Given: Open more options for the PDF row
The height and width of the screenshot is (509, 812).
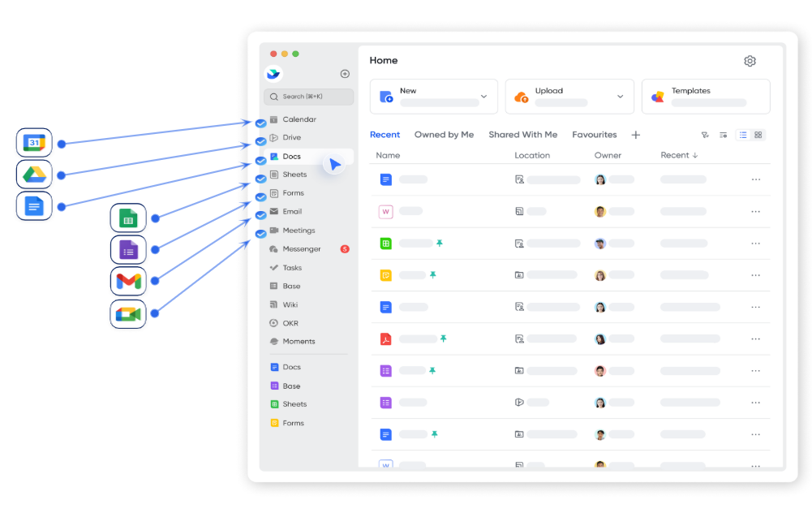Looking at the screenshot, I should (x=755, y=339).
